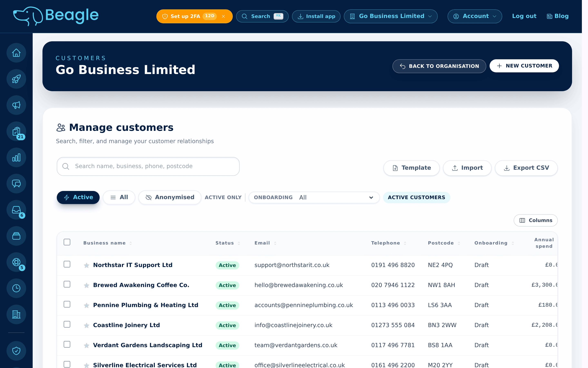Star Brewed Awakening Coffee Co.
The width and height of the screenshot is (588, 368).
tap(87, 285)
